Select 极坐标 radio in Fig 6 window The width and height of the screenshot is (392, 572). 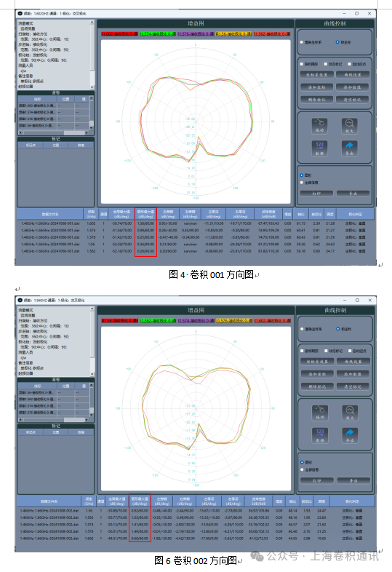tap(337, 329)
